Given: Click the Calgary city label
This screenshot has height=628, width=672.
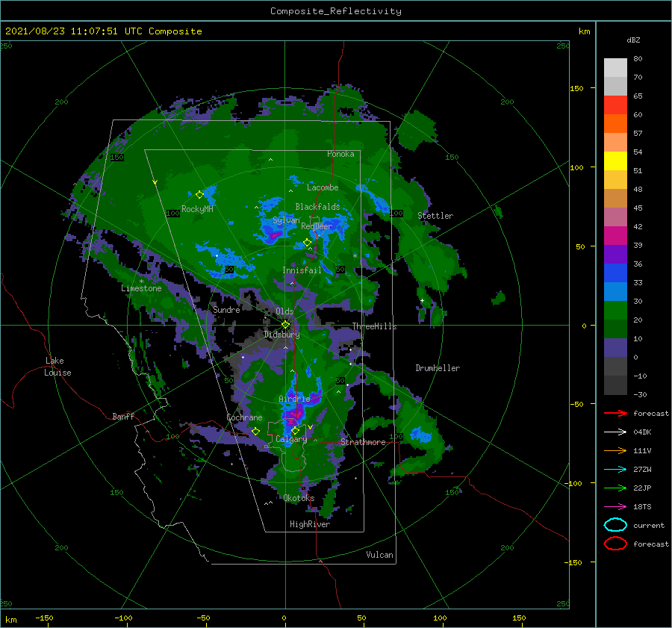Looking at the screenshot, I should [291, 439].
